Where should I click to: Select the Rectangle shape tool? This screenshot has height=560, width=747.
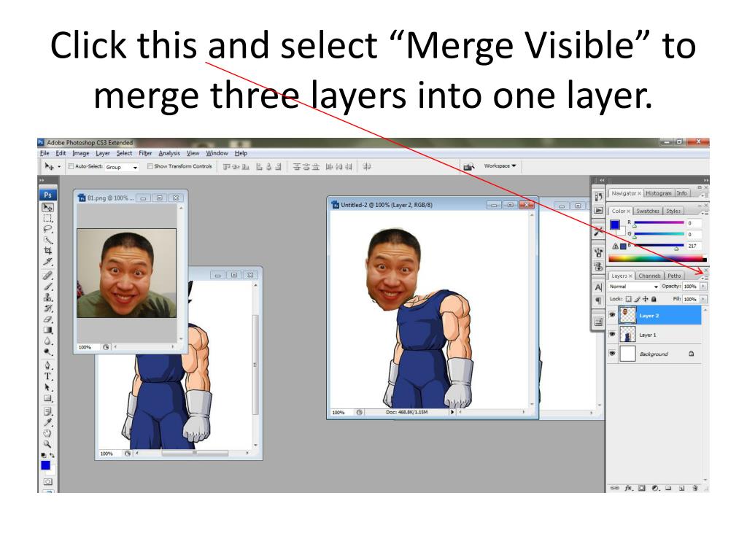[47, 398]
